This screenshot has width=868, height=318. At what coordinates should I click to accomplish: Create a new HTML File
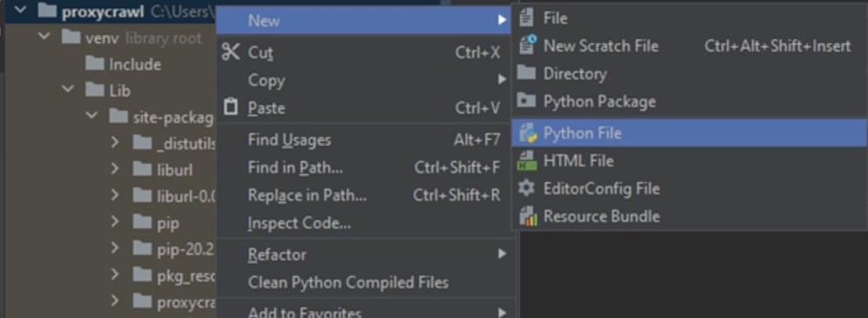[689, 161]
